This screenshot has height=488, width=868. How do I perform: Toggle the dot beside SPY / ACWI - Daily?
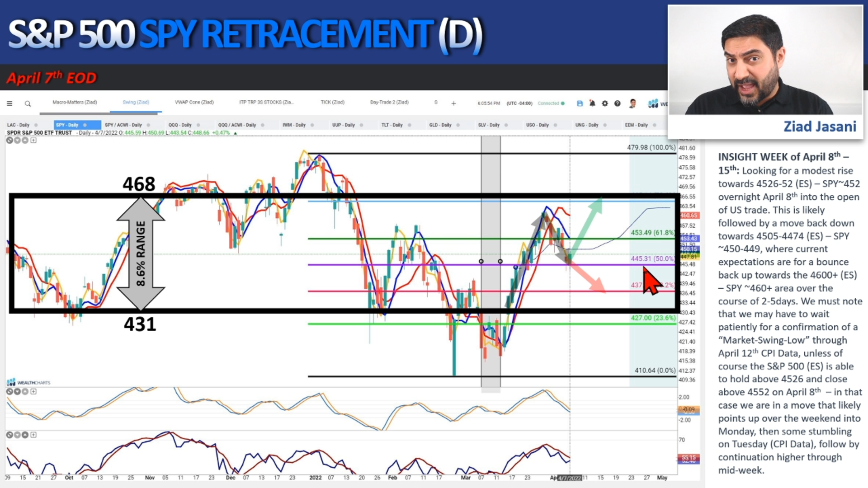coord(148,125)
